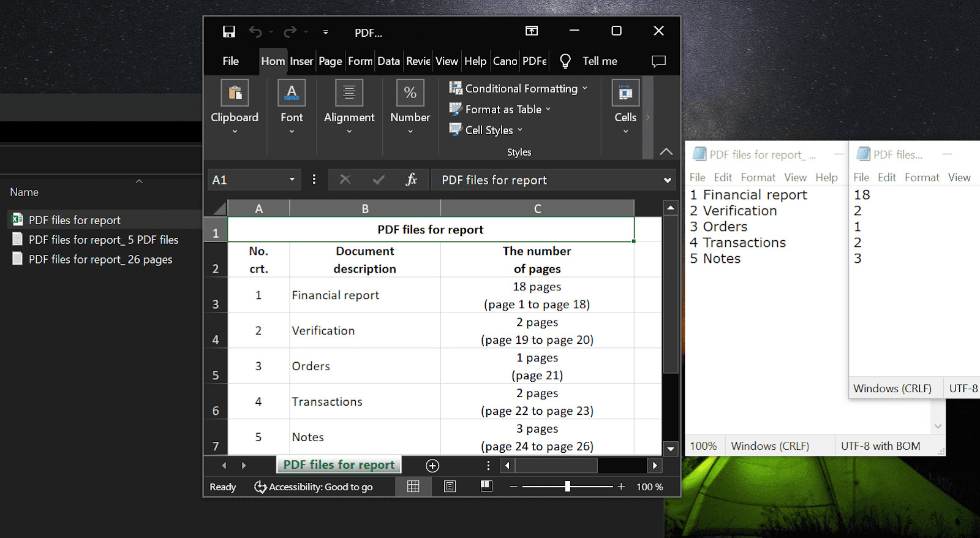Viewport: 980px width, 538px height.
Task: Open the Data ribbon tab
Action: click(388, 61)
